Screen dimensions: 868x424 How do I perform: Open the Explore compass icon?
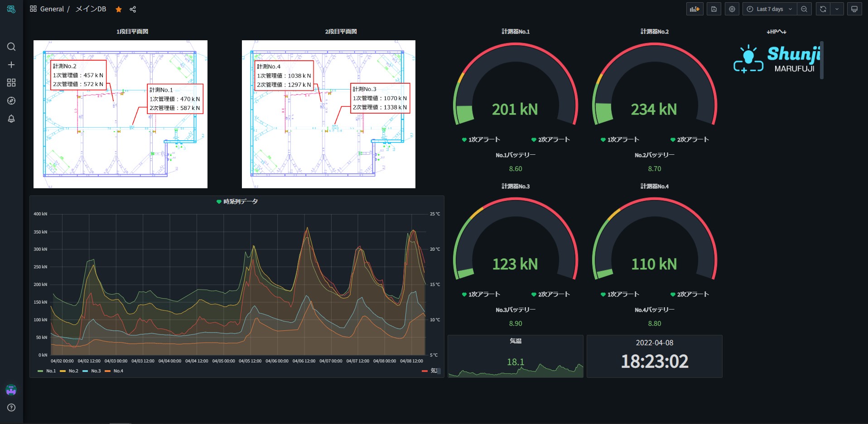click(11, 101)
